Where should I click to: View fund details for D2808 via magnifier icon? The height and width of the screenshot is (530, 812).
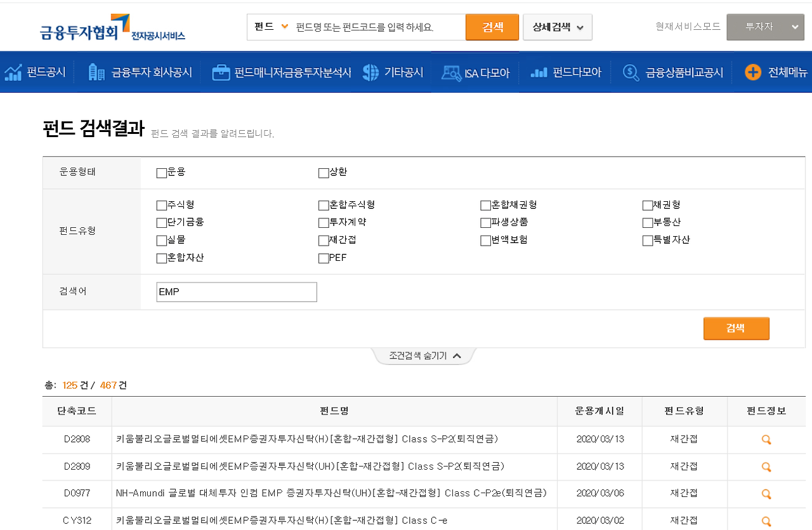tap(766, 439)
